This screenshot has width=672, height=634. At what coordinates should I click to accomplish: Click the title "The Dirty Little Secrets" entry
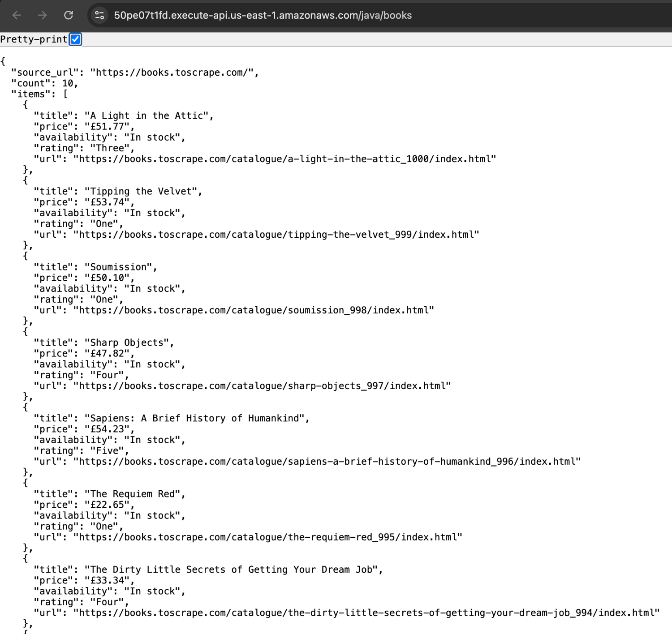(x=231, y=570)
